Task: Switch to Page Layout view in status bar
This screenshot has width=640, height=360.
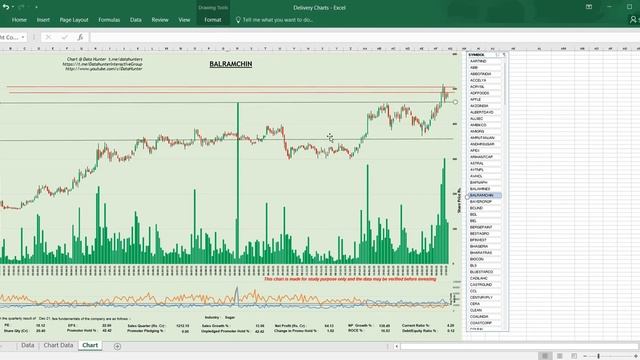Action: pos(560,356)
